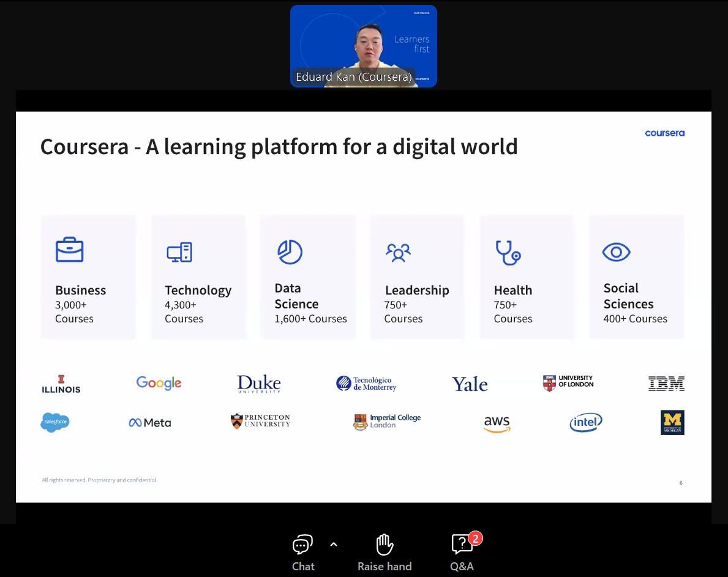The height and width of the screenshot is (577, 728).
Task: Click the eye icon above Social Sciences
Action: pyautogui.click(x=616, y=252)
